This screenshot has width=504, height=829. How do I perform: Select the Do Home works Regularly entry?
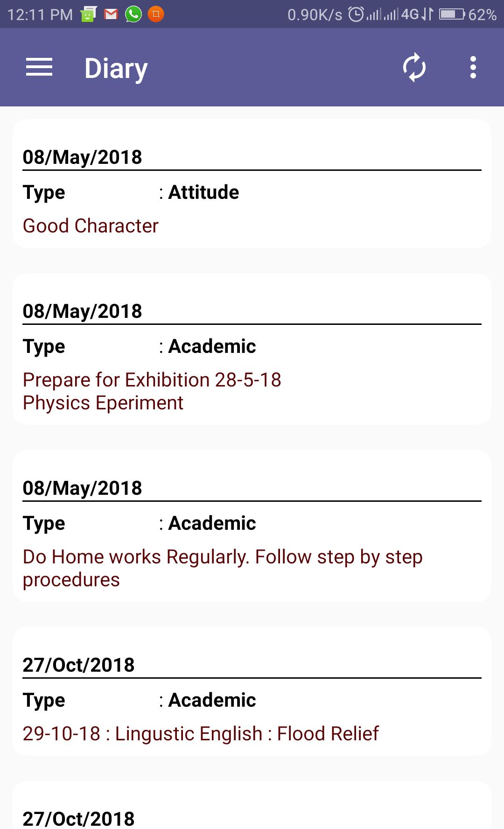coord(252,526)
